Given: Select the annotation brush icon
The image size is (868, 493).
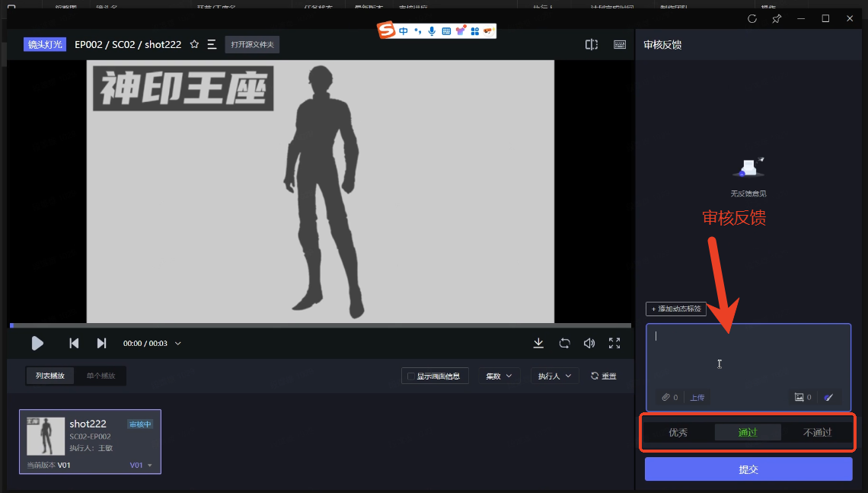Looking at the screenshot, I should [828, 397].
